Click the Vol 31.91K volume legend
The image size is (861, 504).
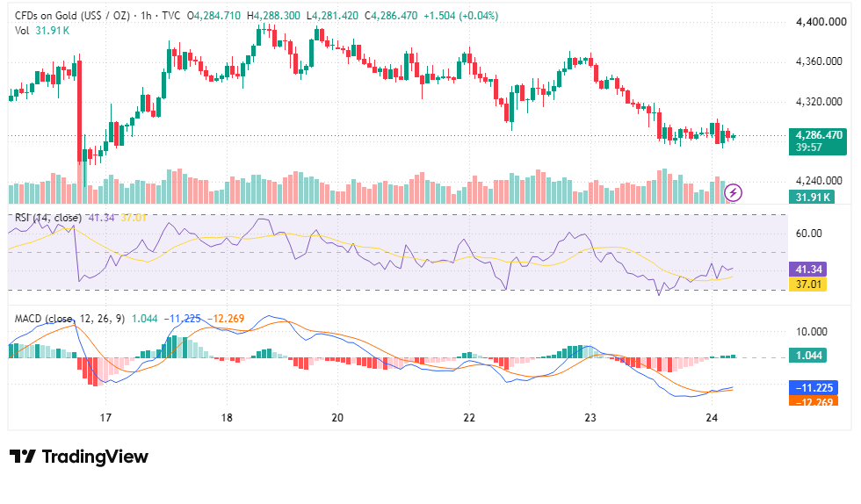[x=42, y=30]
